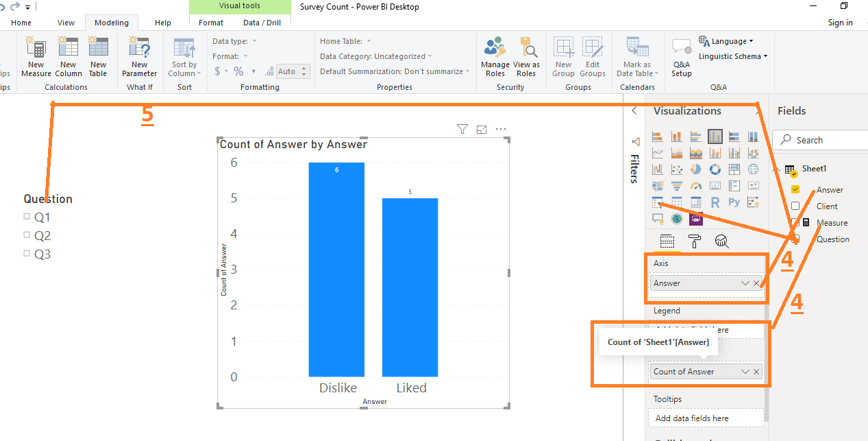Select the gauge visual
Image resolution: width=868 pixels, height=441 pixels.
tap(696, 185)
